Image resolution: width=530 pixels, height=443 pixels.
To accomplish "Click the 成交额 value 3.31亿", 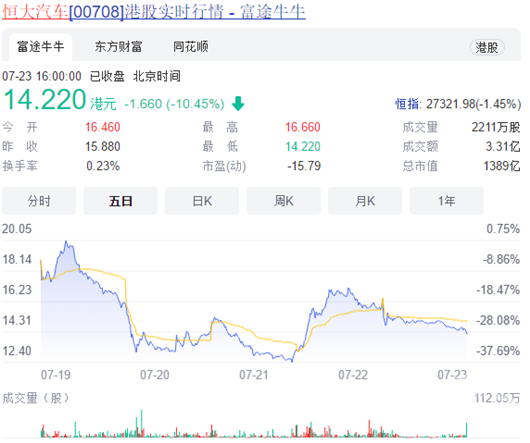I will tap(503, 147).
